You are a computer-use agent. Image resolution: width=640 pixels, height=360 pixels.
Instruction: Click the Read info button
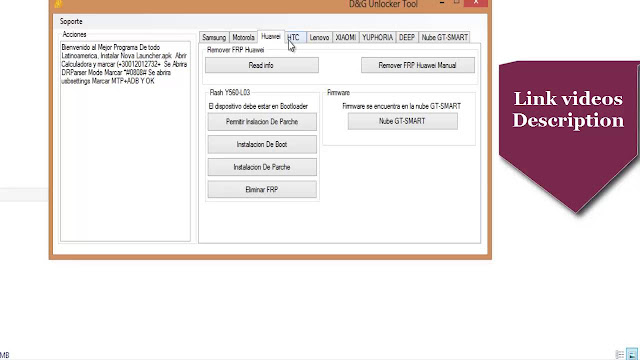(x=262, y=65)
